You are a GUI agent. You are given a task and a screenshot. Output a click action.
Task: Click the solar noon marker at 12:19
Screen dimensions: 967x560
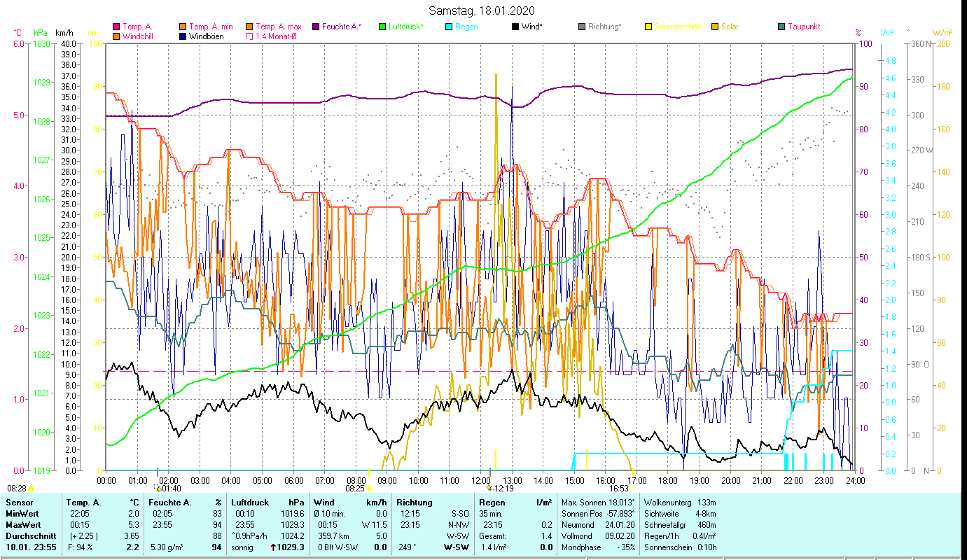click(489, 488)
